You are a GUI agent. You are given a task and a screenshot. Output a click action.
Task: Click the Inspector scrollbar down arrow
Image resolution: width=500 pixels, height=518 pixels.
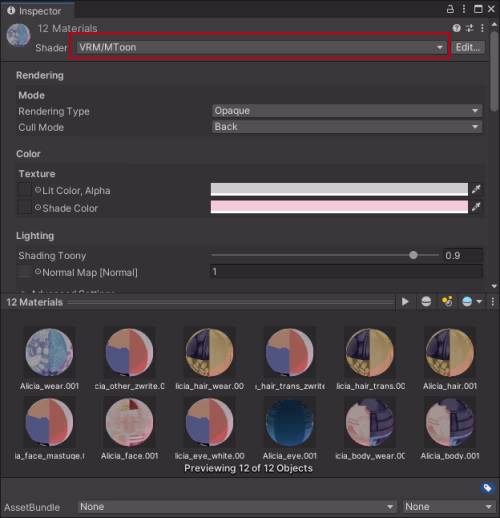[x=494, y=286]
